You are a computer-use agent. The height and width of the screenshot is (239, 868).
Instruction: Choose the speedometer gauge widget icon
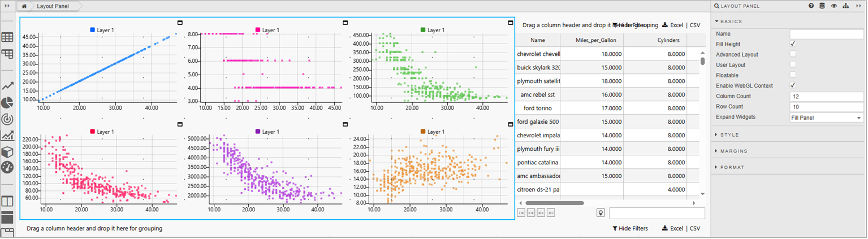coord(7,168)
